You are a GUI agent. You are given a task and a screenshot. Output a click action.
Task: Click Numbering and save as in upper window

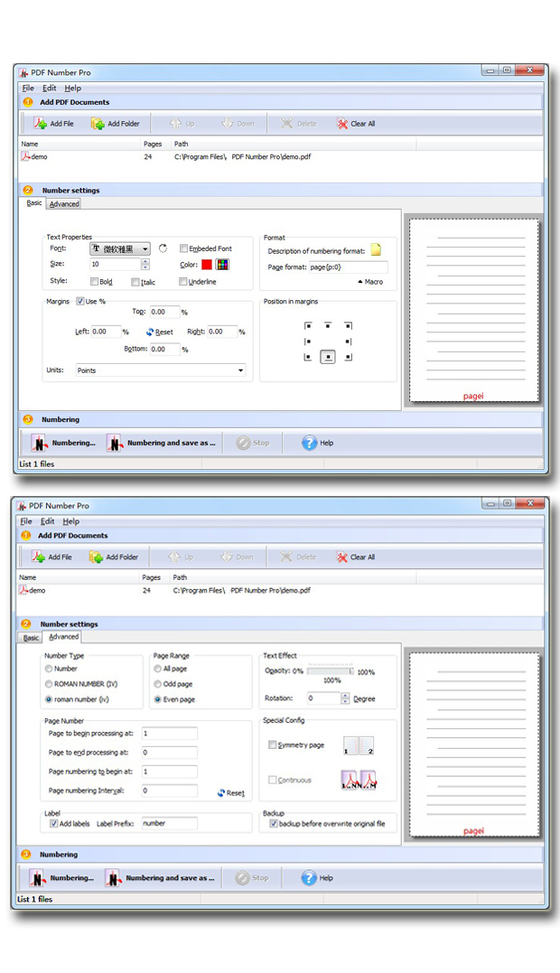coord(162,443)
